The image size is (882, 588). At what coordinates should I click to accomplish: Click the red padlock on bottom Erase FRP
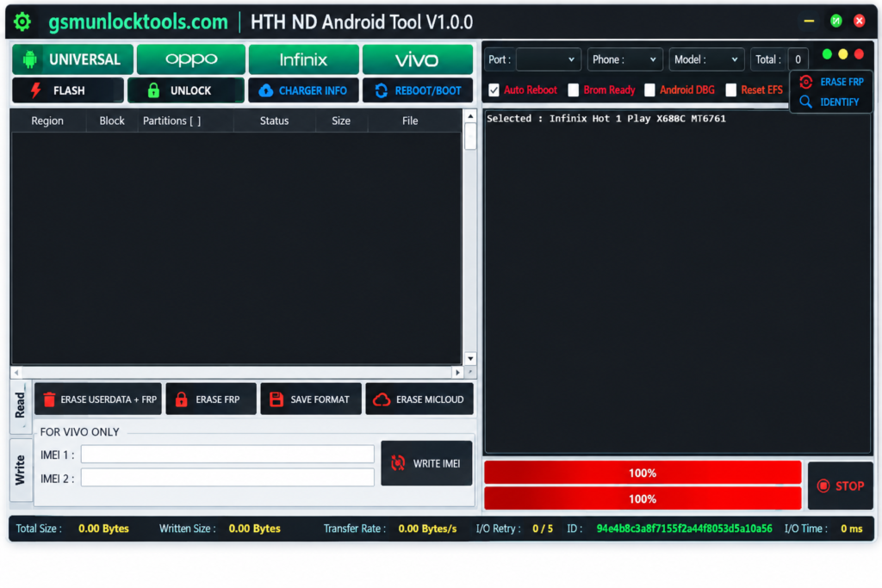click(181, 399)
